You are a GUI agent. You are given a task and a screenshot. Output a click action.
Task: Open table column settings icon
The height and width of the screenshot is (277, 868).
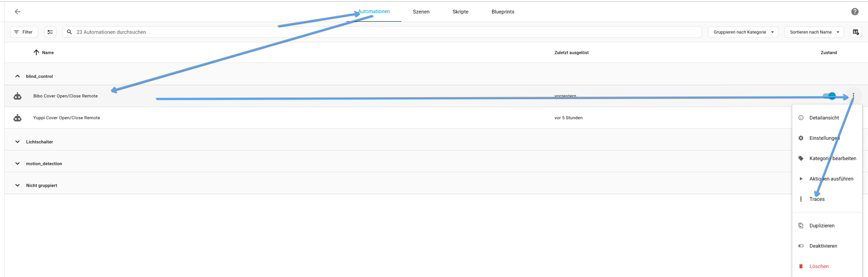(x=856, y=32)
